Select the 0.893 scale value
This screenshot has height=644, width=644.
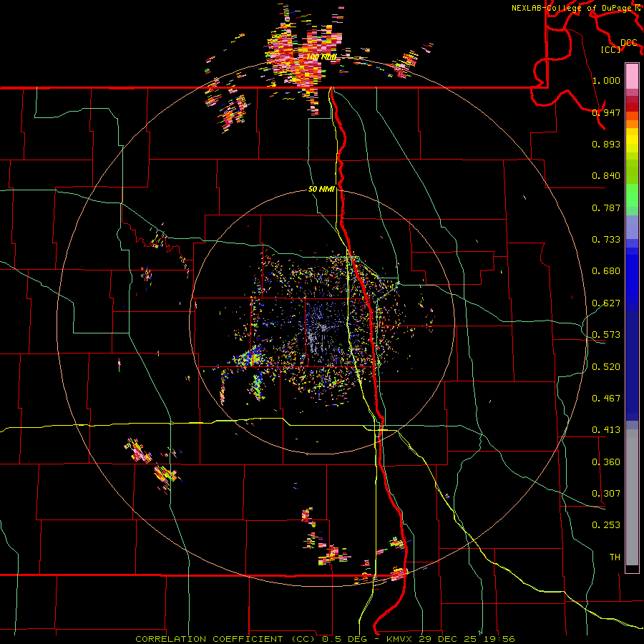606,144
